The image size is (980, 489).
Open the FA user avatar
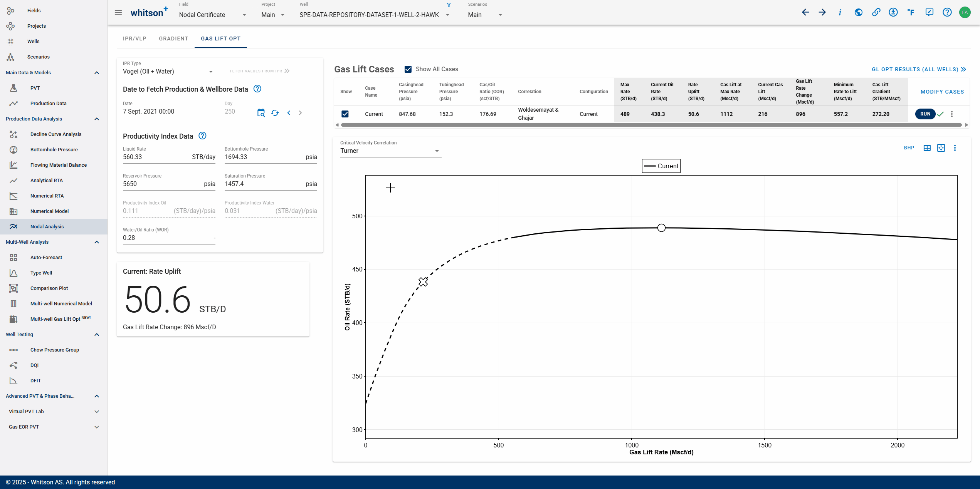[965, 12]
